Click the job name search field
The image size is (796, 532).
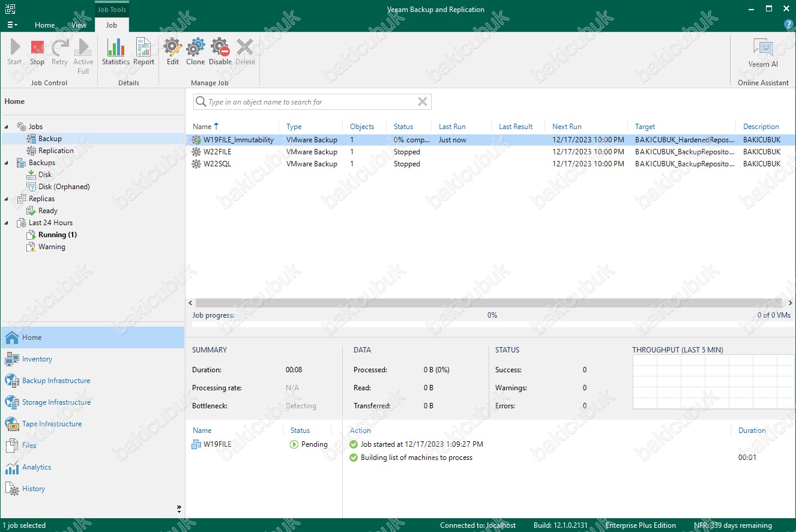(312, 102)
